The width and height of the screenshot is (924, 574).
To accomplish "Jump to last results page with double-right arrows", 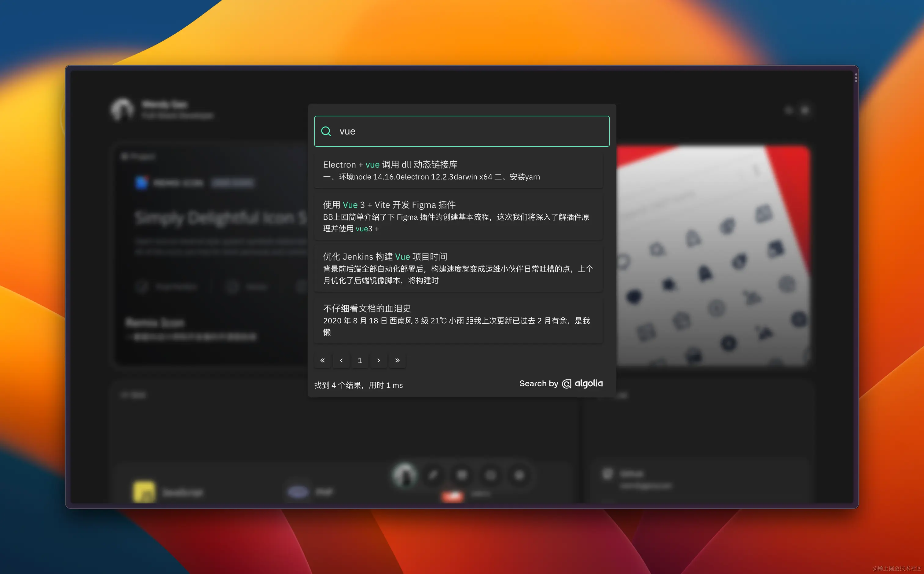I will pos(397,360).
